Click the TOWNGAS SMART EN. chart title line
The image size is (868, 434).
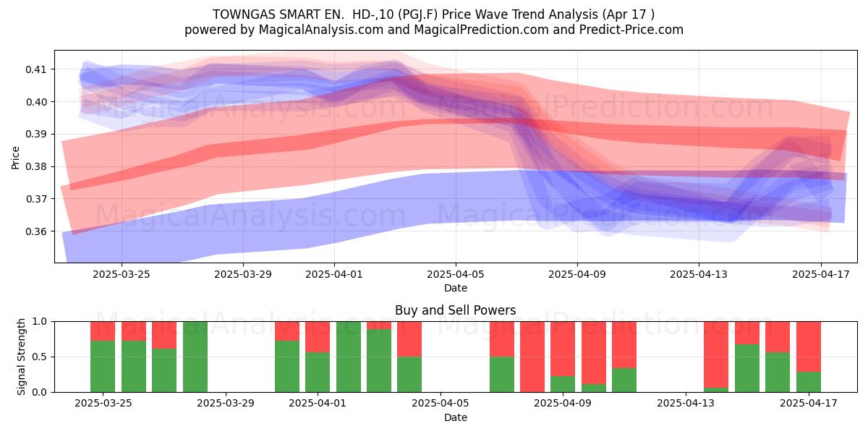point(434,14)
